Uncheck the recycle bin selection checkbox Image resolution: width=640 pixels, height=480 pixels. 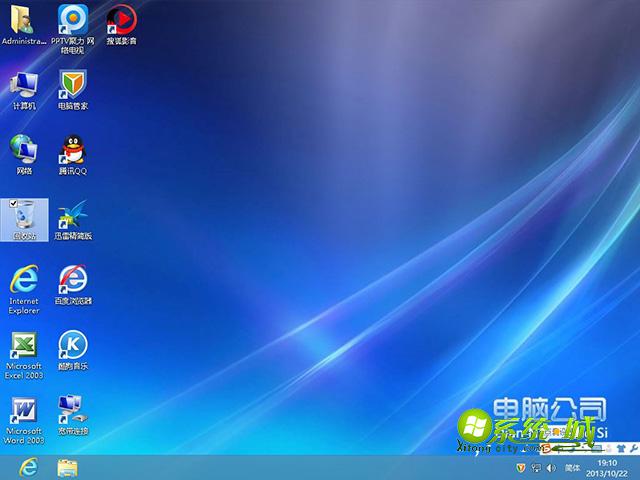[13, 203]
